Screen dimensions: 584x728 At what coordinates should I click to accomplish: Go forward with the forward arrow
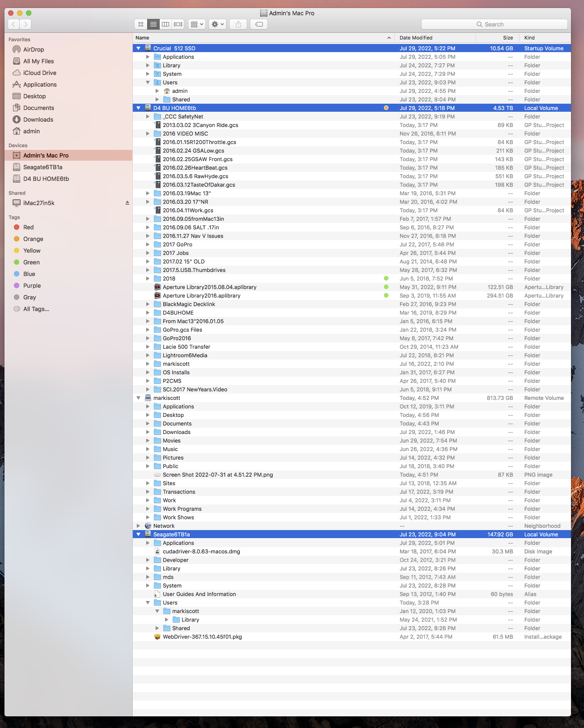(x=26, y=24)
